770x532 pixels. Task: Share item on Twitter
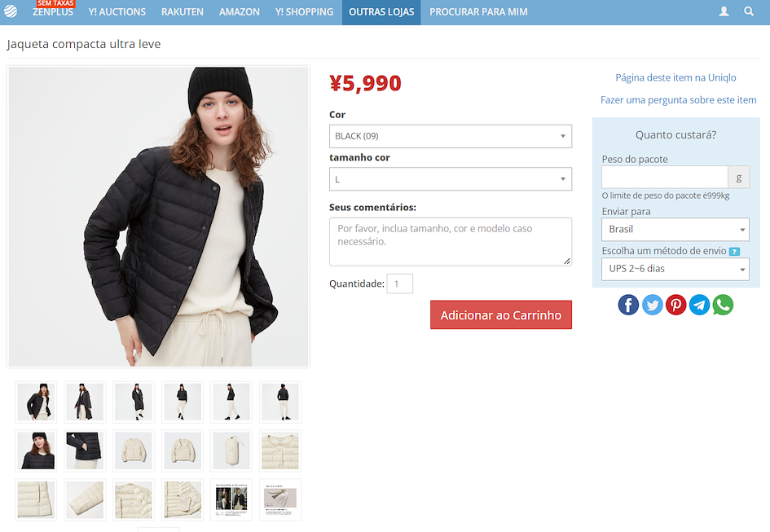click(x=652, y=305)
